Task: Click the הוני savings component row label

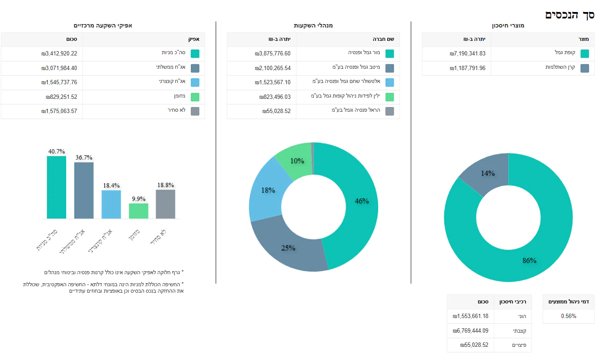Action: 522,316
